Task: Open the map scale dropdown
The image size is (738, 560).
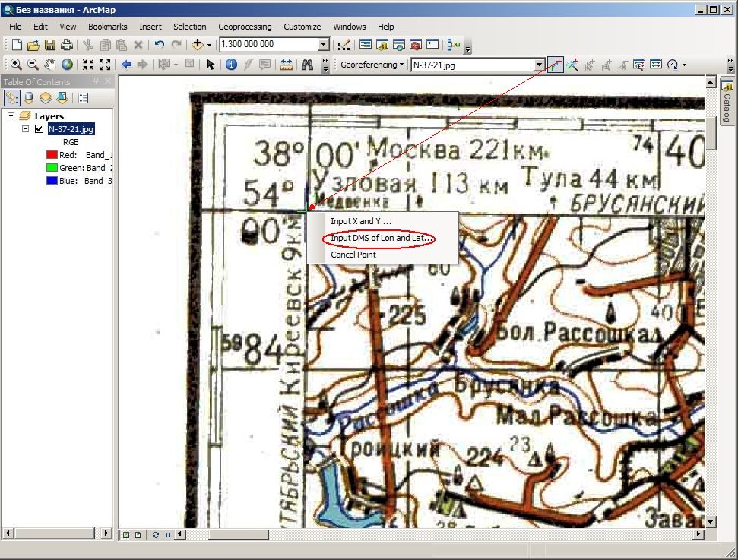Action: click(x=323, y=44)
